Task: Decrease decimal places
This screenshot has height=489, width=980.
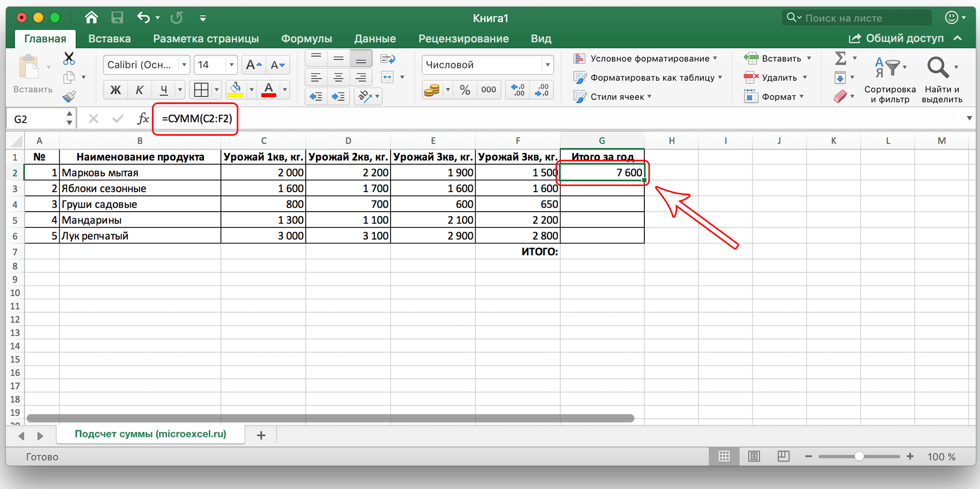Action: coord(541,90)
